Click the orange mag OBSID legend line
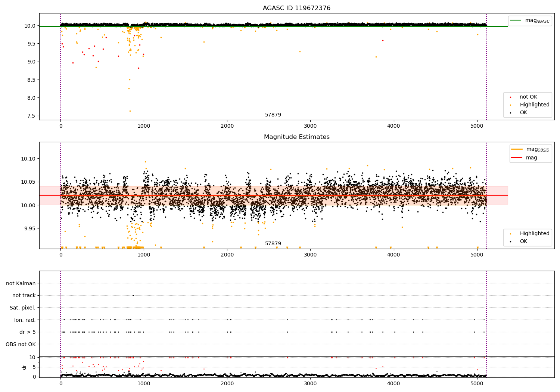This screenshot has height=392, width=560. (517, 149)
